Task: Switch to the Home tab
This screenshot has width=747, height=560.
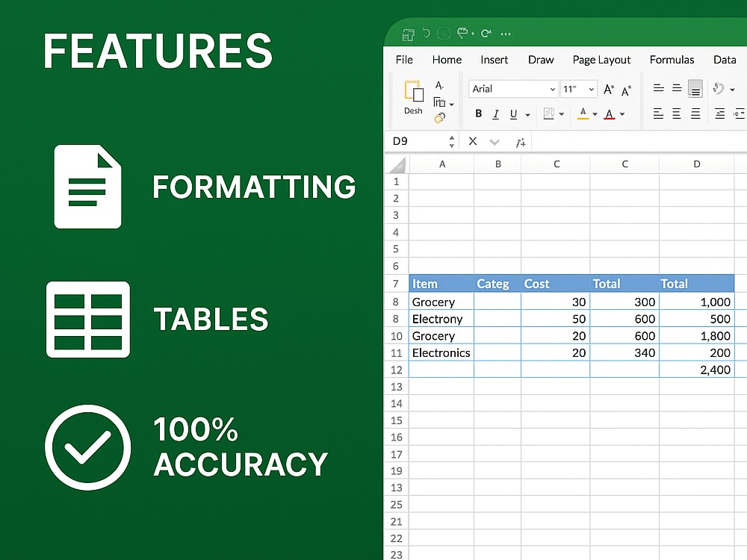Action: (447, 60)
